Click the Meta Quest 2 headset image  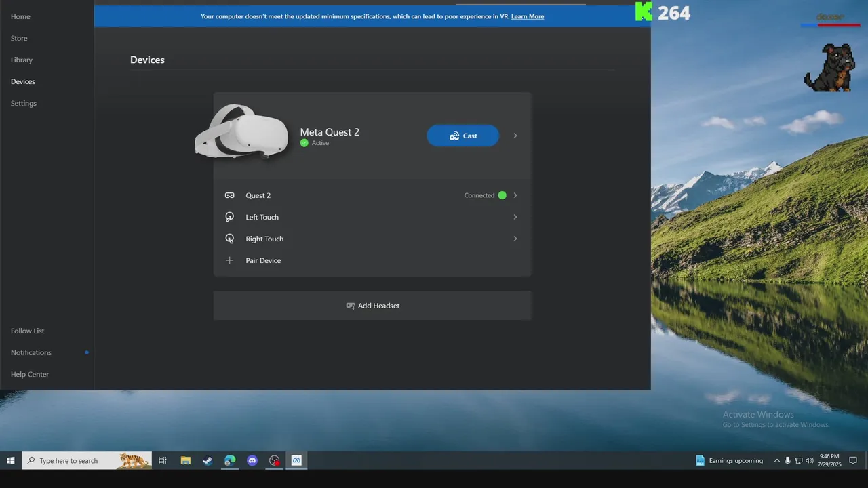tap(241, 133)
